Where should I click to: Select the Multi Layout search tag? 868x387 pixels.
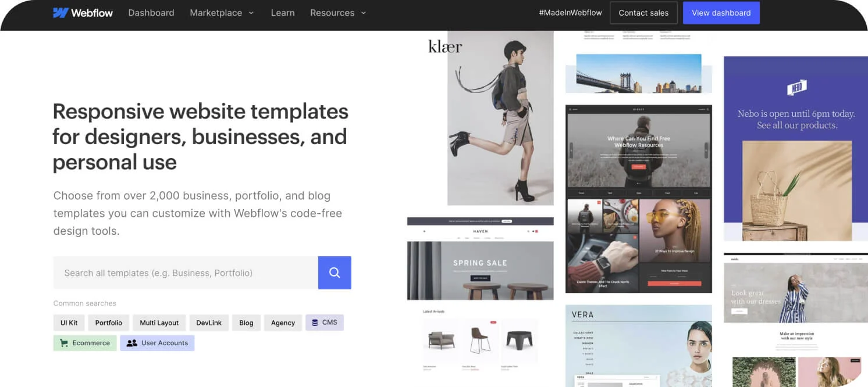[x=159, y=322]
